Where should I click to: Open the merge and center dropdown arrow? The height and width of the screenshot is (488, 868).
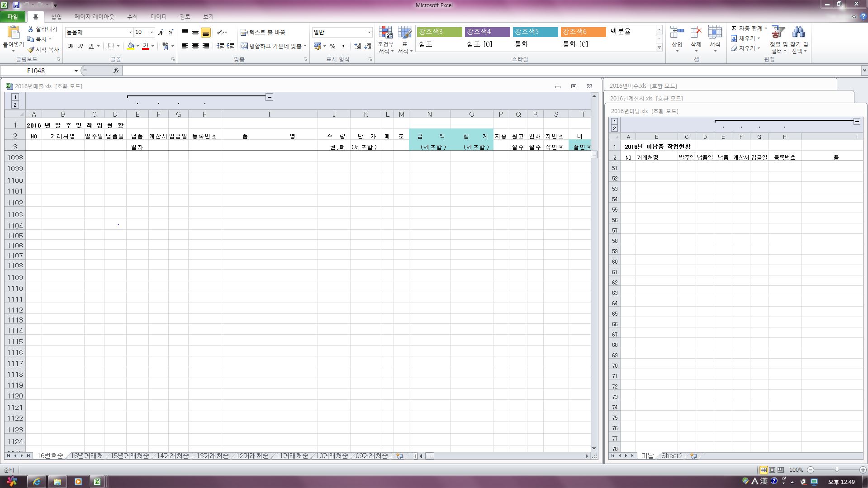click(x=305, y=46)
